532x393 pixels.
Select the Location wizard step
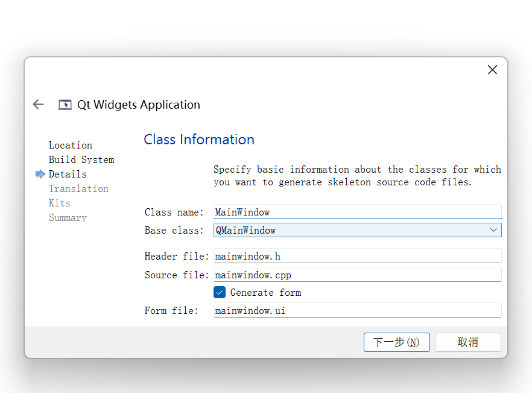pos(70,145)
